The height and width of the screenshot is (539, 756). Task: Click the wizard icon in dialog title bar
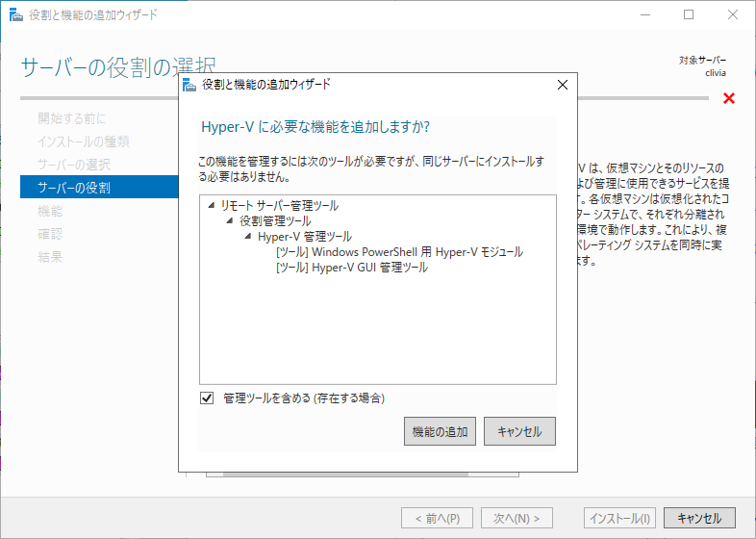point(189,86)
